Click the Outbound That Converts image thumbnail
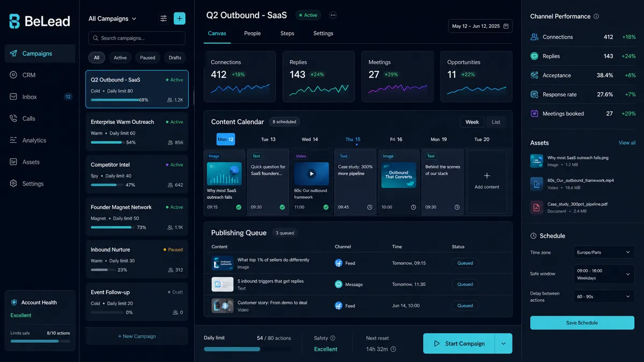Screen dimensions: 644x362 [x=399, y=175]
